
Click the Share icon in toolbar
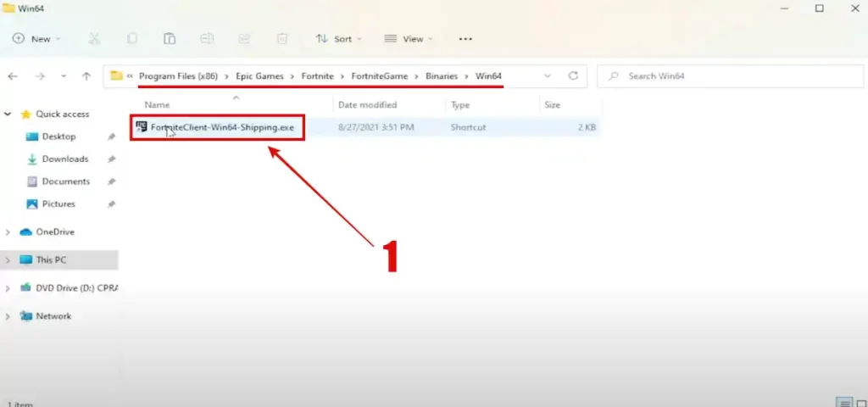pyautogui.click(x=244, y=39)
